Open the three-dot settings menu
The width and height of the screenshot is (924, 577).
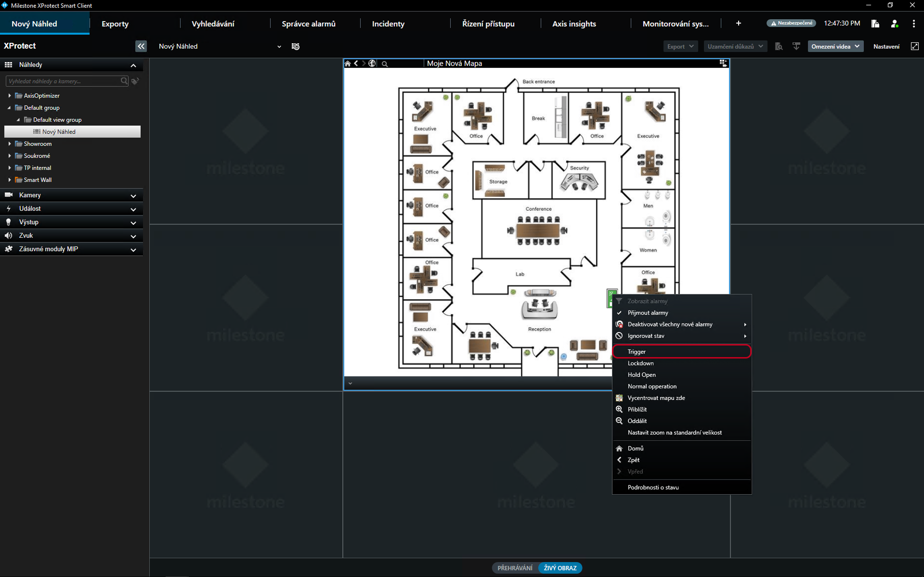[x=913, y=23]
